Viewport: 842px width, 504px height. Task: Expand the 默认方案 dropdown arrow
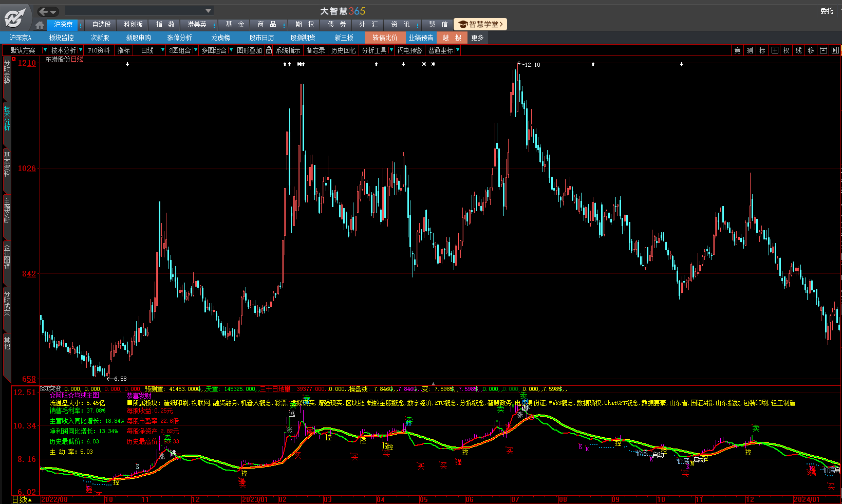[45, 50]
